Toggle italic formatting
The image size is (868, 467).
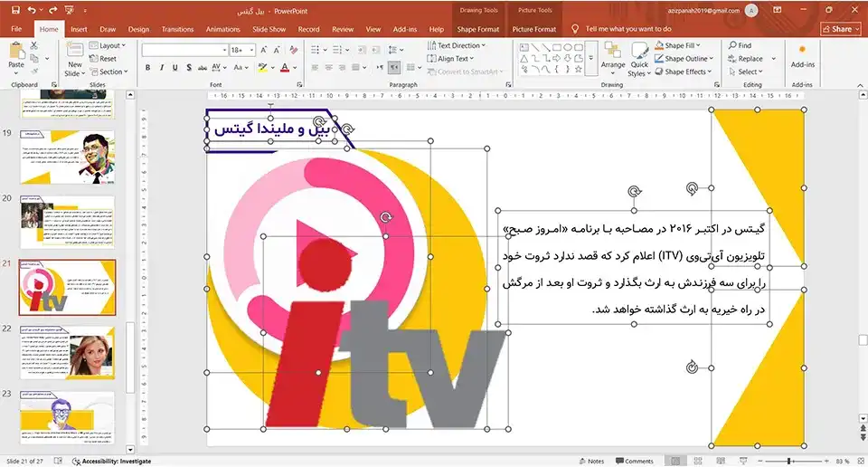point(162,67)
